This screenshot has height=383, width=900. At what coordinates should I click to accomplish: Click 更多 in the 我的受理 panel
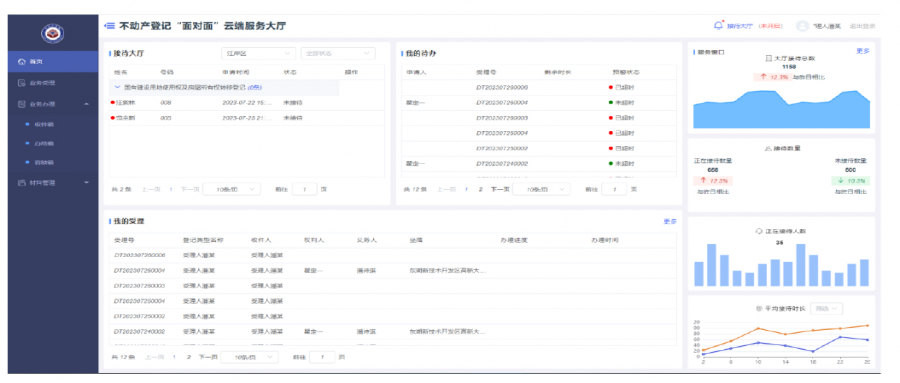[x=670, y=222]
